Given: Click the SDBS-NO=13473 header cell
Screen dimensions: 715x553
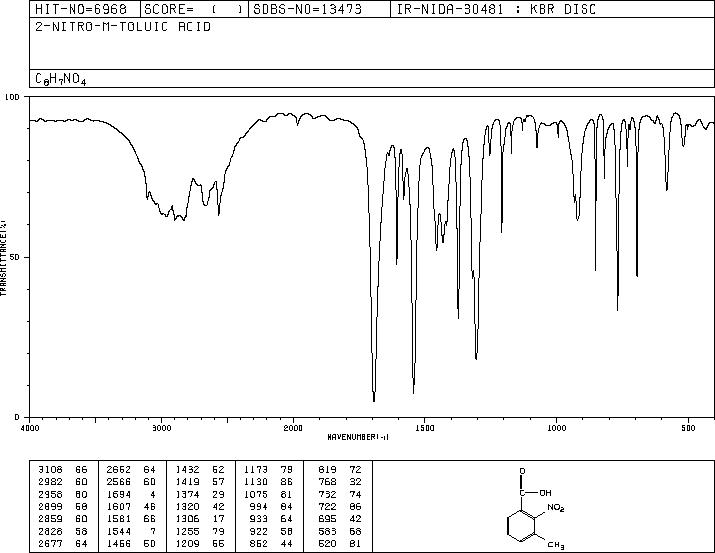Looking at the screenshot, I should click(319, 9).
